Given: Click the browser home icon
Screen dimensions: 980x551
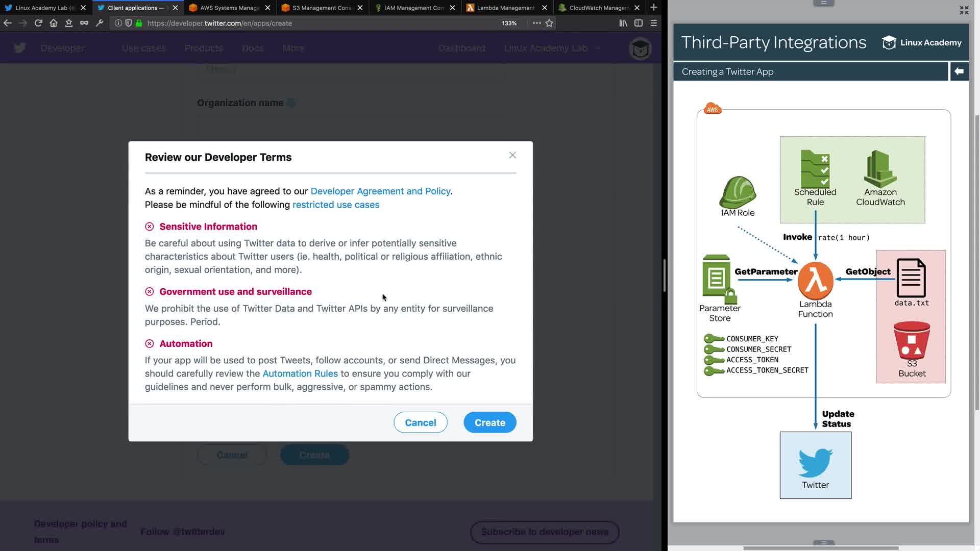Looking at the screenshot, I should pyautogui.click(x=54, y=23).
